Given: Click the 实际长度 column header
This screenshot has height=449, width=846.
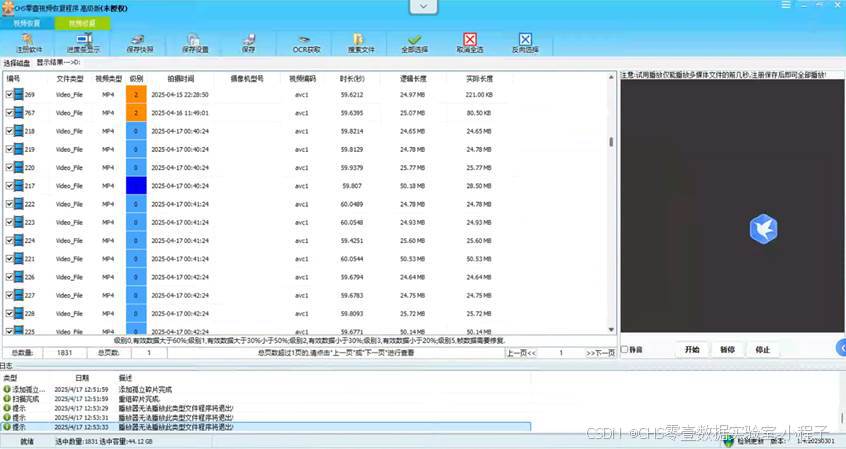Looking at the screenshot, I should pos(479,79).
